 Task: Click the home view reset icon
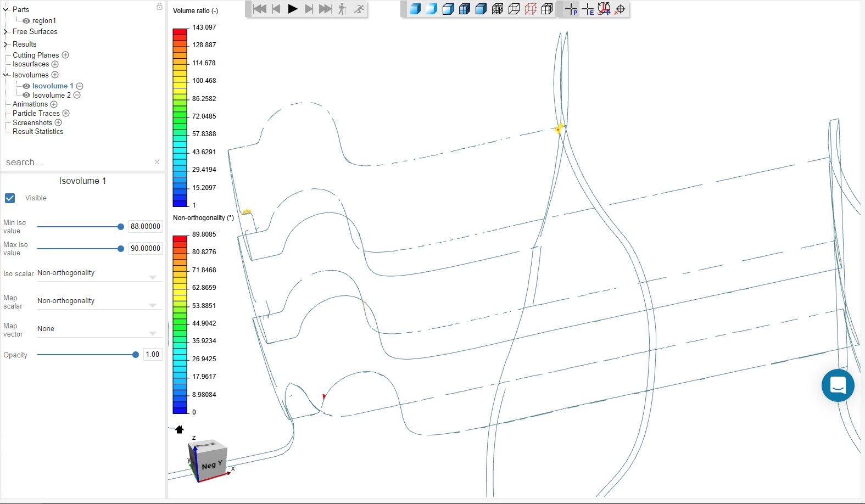pyautogui.click(x=179, y=429)
